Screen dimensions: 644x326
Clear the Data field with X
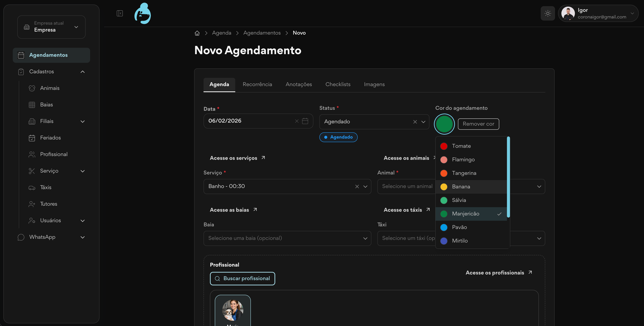297,121
